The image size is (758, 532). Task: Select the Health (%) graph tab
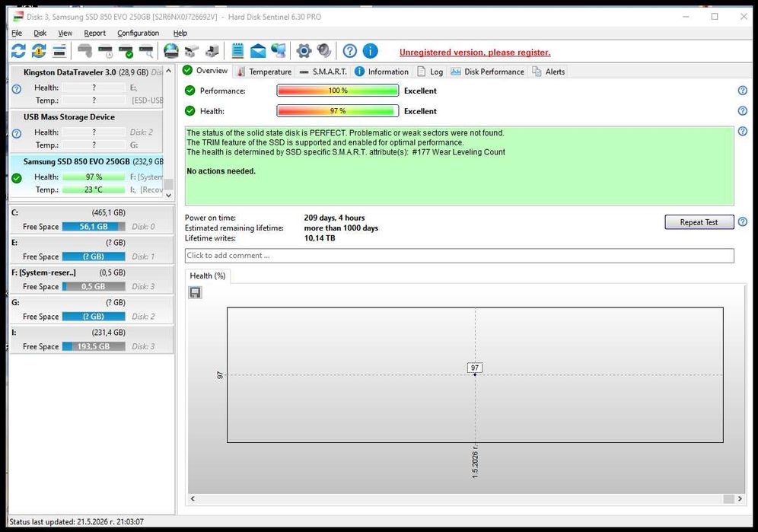pyautogui.click(x=208, y=276)
